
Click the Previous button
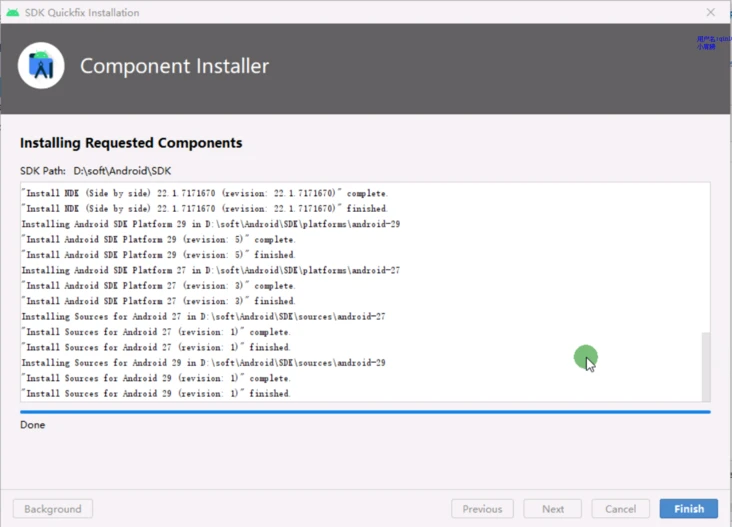coord(482,508)
